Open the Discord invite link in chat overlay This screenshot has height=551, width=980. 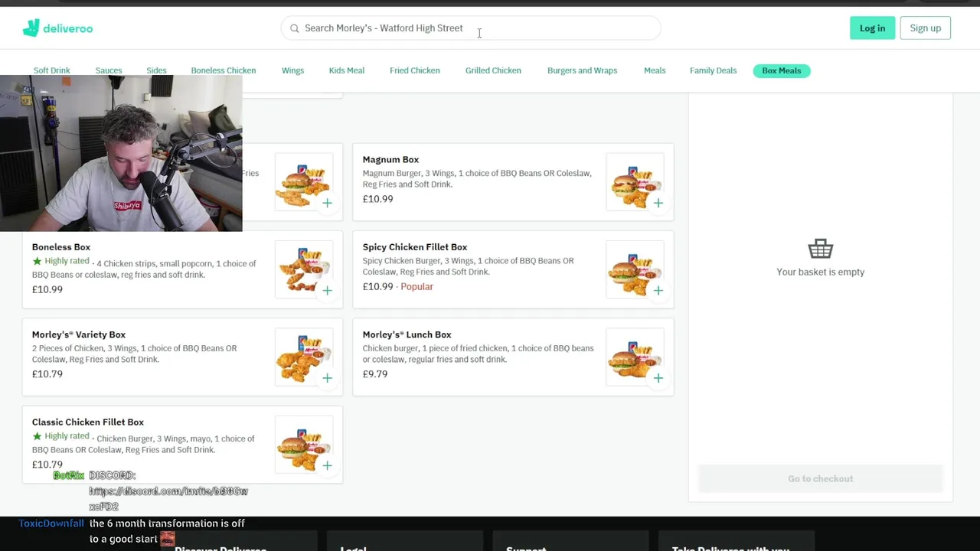click(168, 498)
